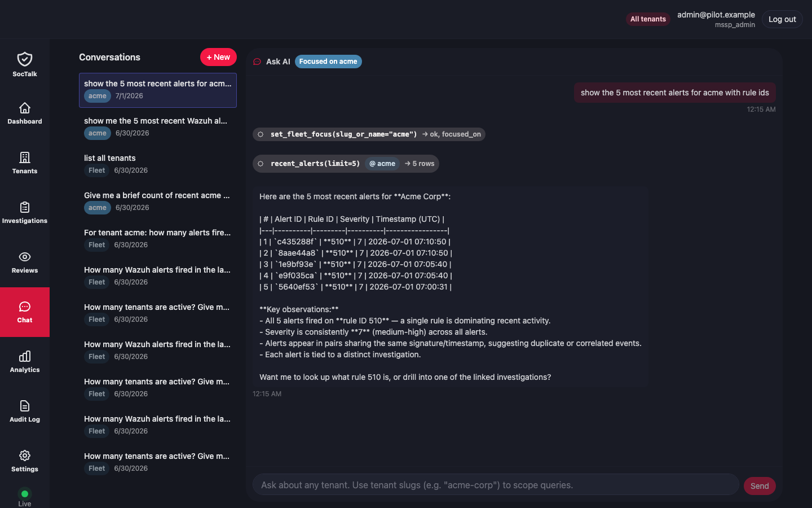
Task: Click recent_alerts tool call status icon
Action: [x=261, y=164]
